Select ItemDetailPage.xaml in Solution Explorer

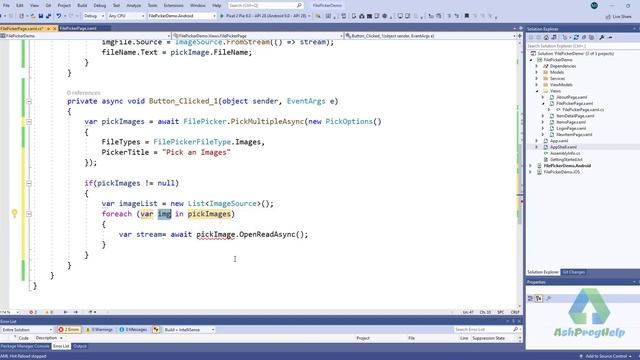pos(575,116)
